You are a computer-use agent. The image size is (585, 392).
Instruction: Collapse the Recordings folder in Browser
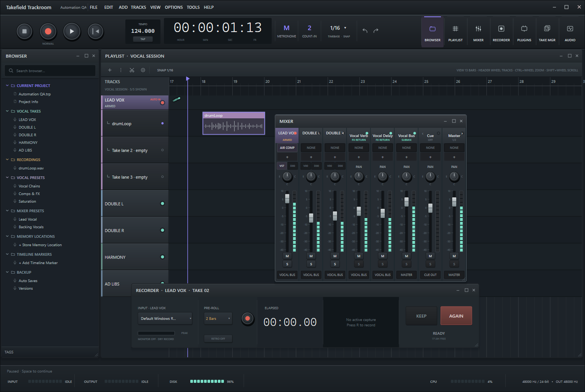(x=7, y=160)
